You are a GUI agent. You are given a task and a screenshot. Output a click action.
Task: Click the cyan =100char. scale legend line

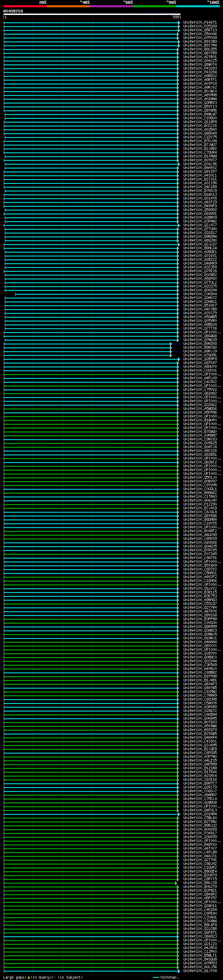click(x=155, y=977)
